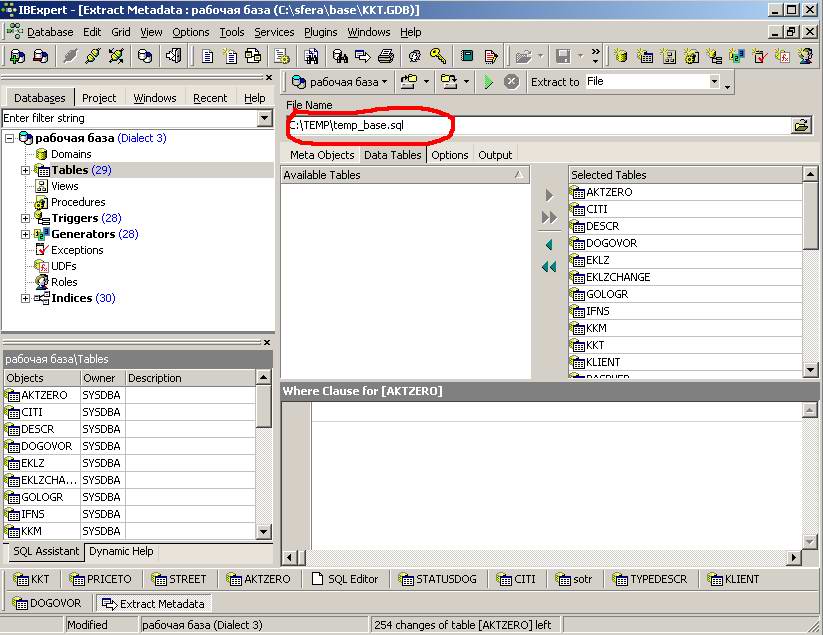
Task: Open the Dynamic Help tab
Action: [121, 551]
